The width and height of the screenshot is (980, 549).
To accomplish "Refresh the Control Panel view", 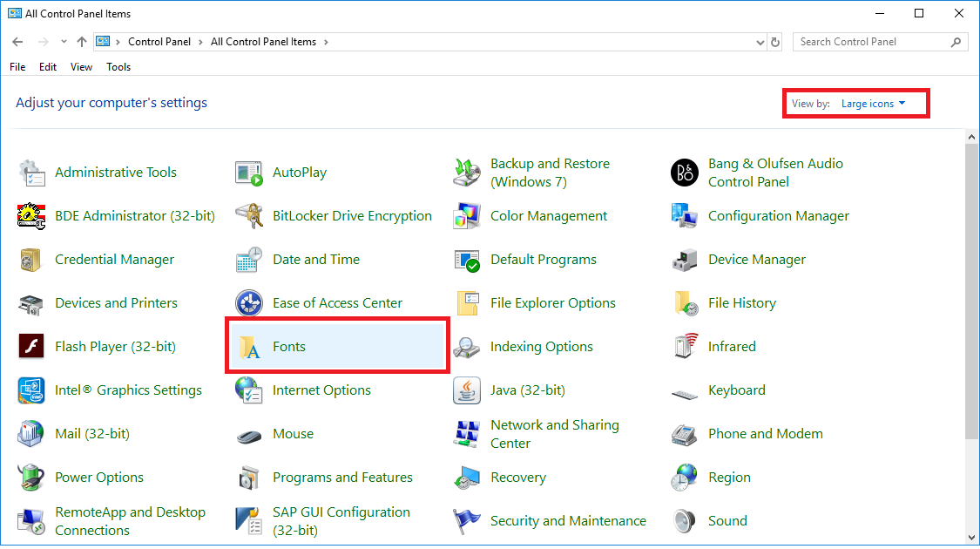I will (x=775, y=43).
